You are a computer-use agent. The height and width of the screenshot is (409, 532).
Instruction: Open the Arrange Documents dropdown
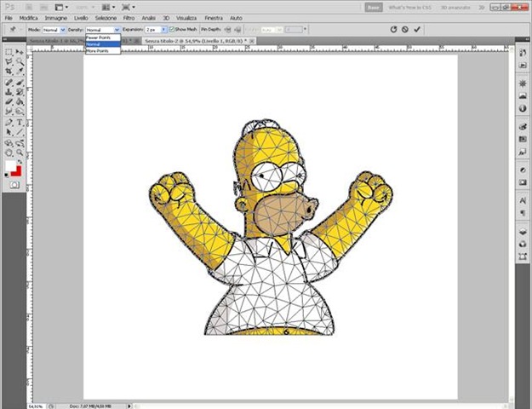click(x=109, y=7)
